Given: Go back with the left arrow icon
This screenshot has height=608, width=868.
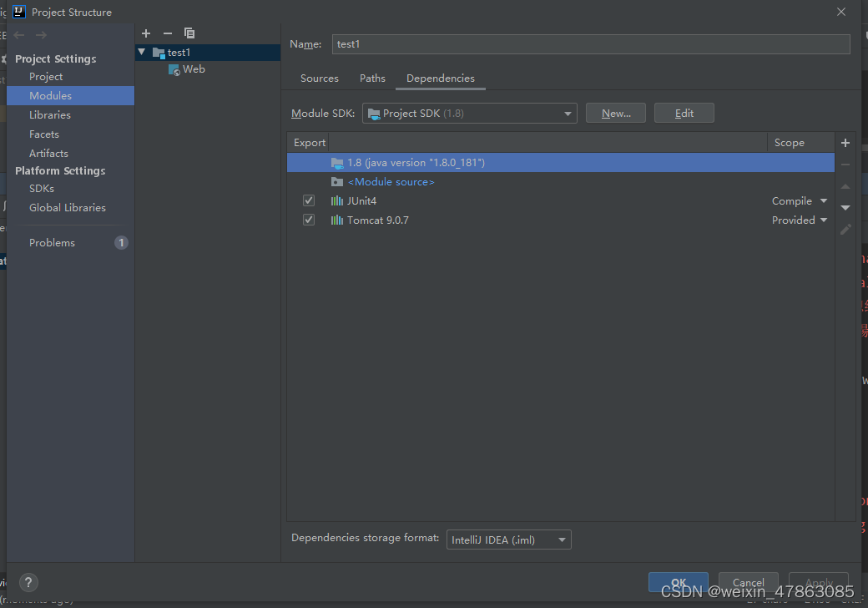Looking at the screenshot, I should (19, 35).
